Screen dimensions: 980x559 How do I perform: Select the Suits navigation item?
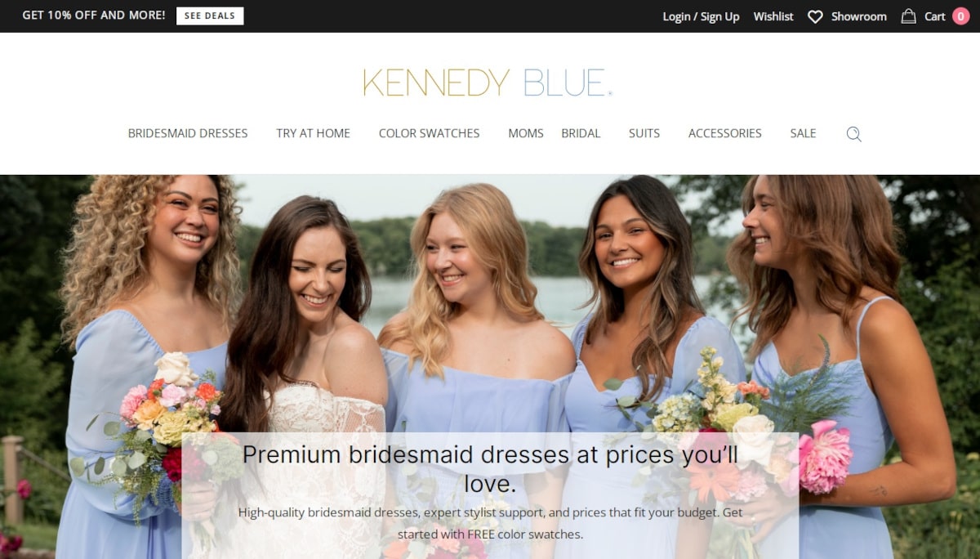[x=644, y=133]
